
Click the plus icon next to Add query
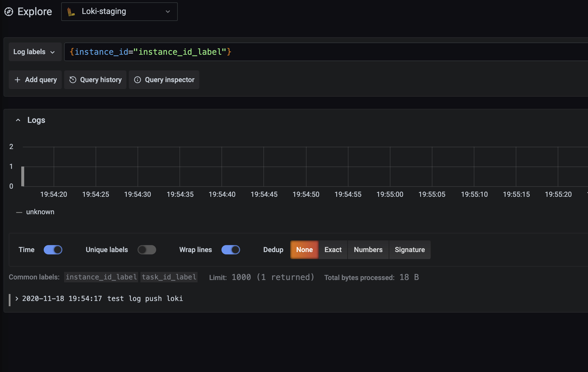point(17,79)
